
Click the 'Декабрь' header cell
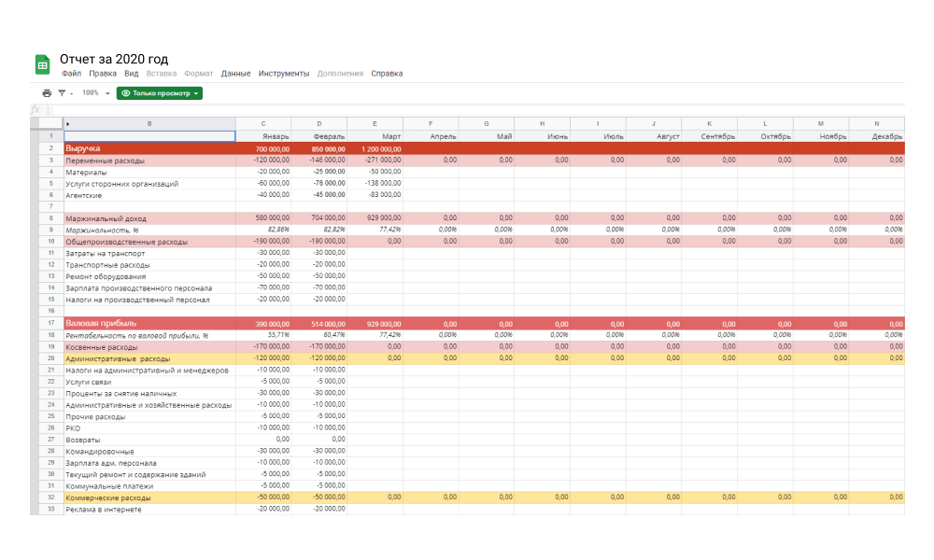pyautogui.click(x=877, y=136)
